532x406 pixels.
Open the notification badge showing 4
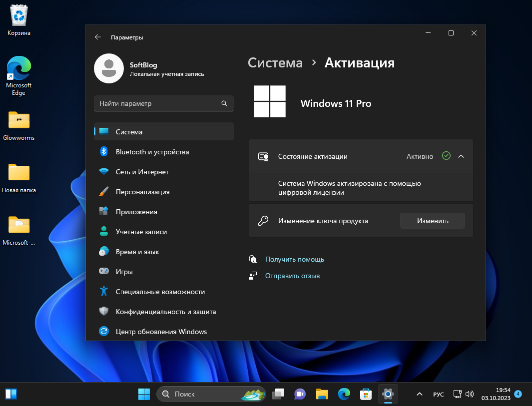[x=518, y=394]
